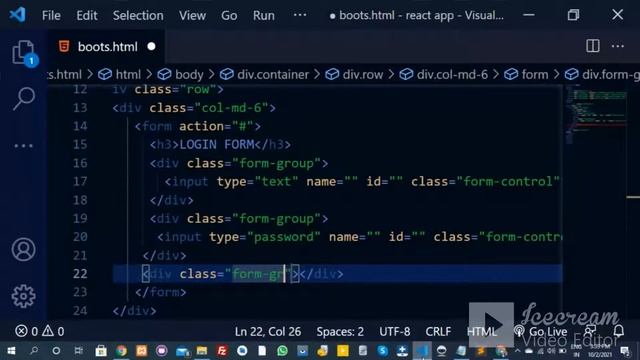640x360 pixels.
Task: Launch Microsoft Store from taskbar
Action: 101,351
